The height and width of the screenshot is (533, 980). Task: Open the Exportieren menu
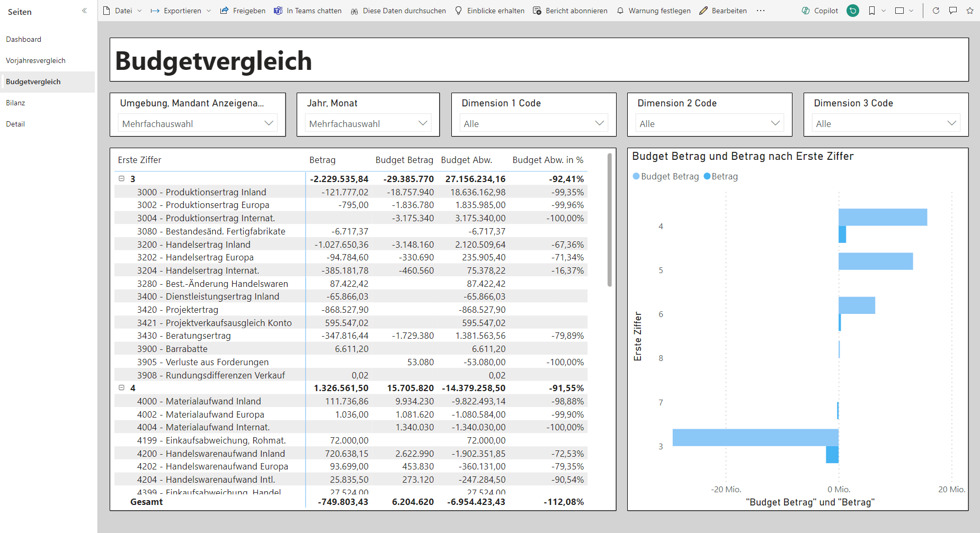click(181, 11)
